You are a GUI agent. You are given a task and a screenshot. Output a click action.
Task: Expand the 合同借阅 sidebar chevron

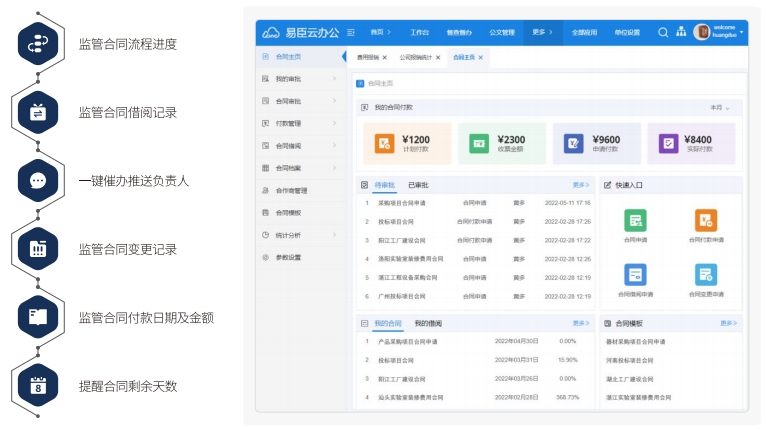point(335,146)
